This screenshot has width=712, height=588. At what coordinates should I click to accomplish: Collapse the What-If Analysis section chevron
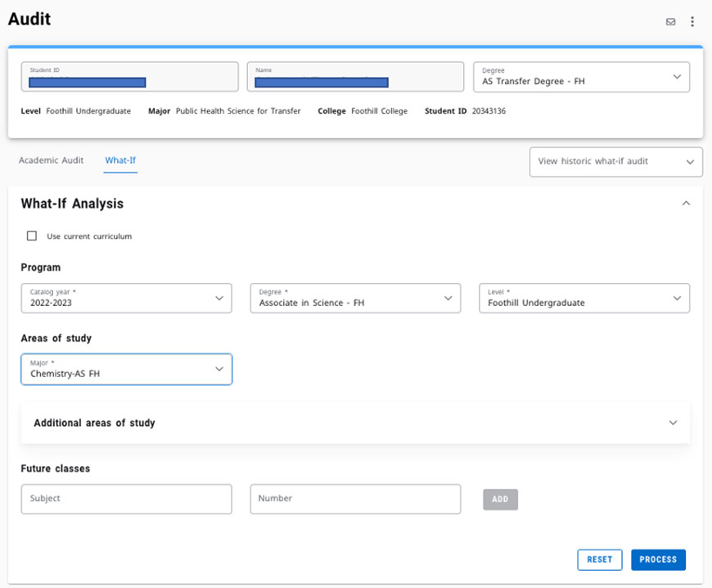[686, 204]
